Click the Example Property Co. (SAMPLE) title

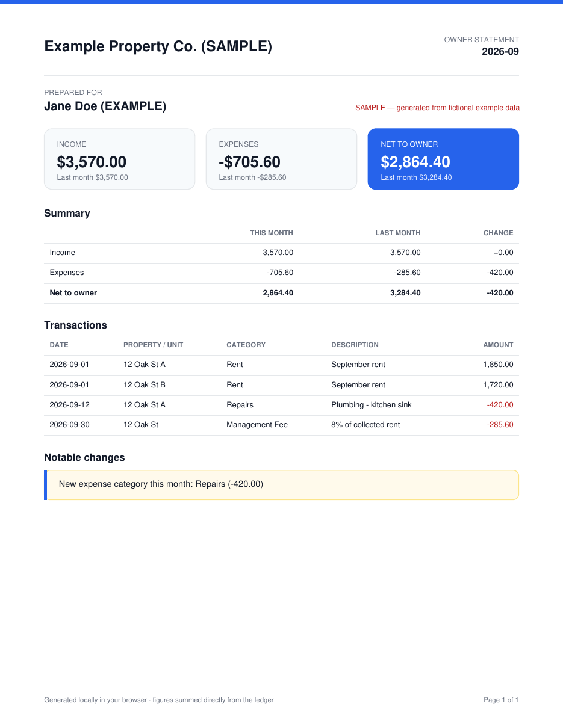[x=158, y=46]
